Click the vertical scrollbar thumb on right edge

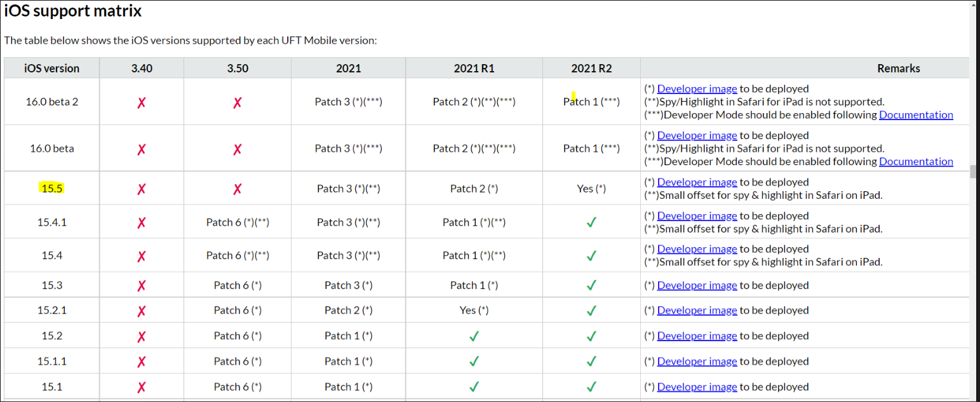[x=973, y=172]
